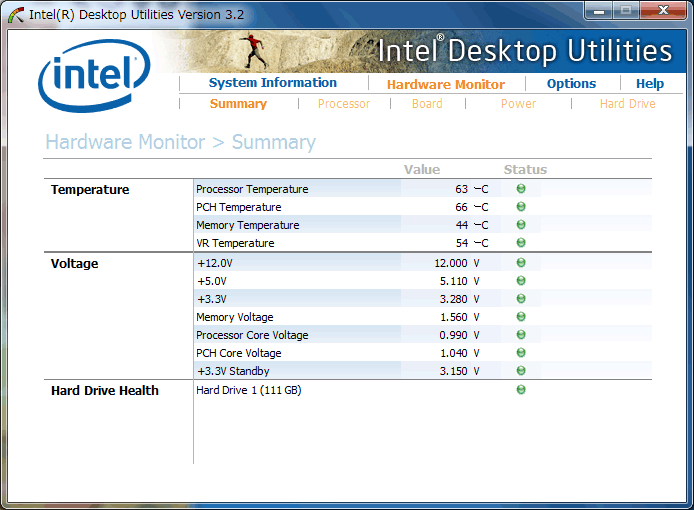Select the +12.0V row label
The height and width of the screenshot is (510, 694).
215,263
